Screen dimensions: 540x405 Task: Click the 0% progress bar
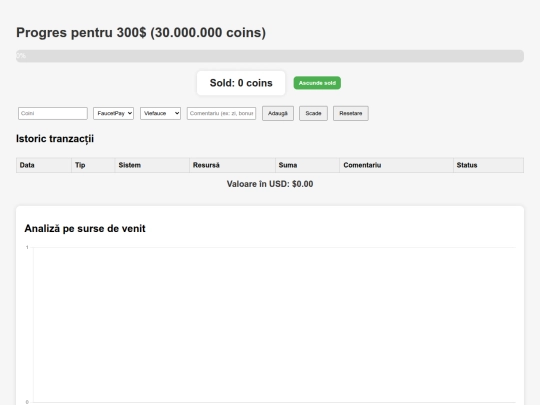point(270,56)
